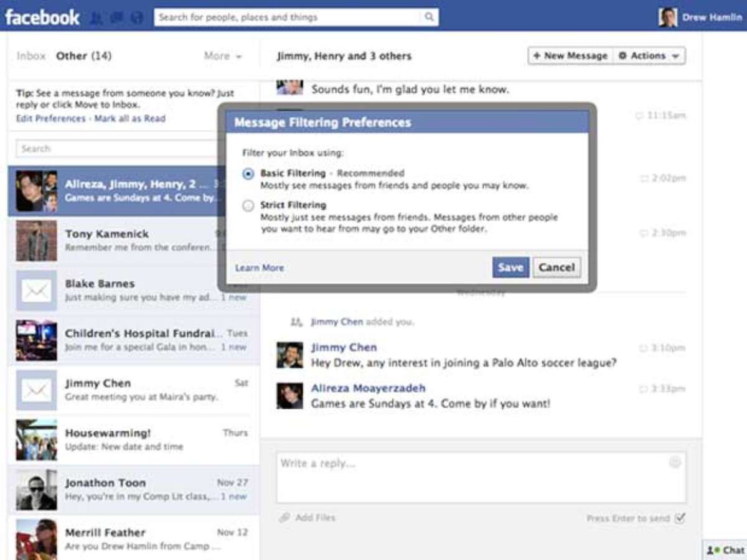
Task: Open the 'Jonathon Toon' conversation
Action: (x=134, y=490)
